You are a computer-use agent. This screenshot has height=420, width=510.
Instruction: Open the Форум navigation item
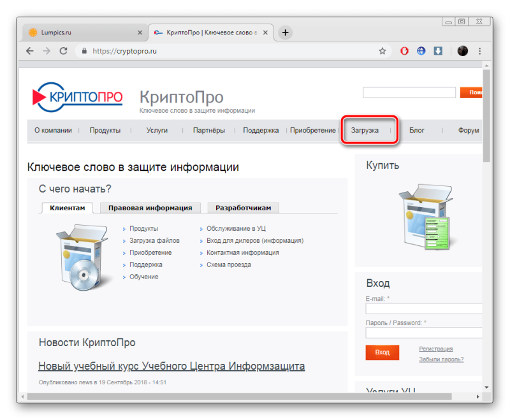tap(469, 131)
